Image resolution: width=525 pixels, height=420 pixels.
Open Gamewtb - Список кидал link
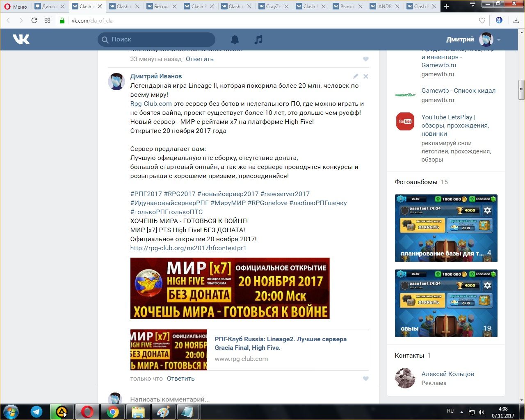click(459, 91)
